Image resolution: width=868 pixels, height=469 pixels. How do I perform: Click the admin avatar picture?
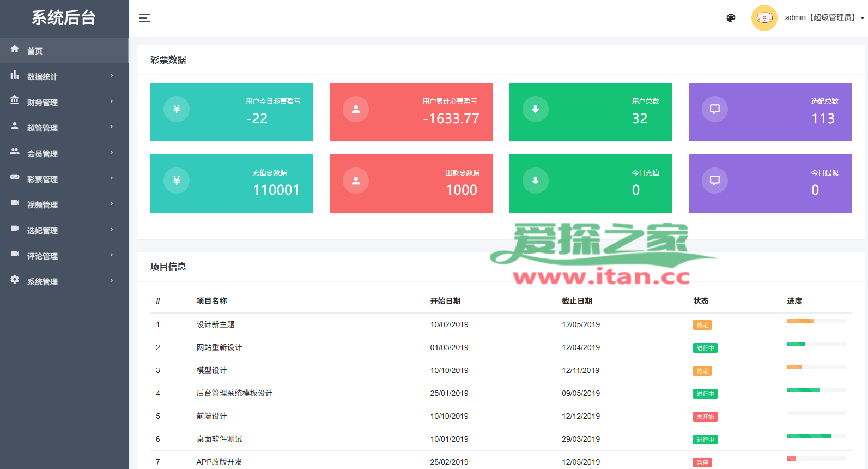pos(764,18)
